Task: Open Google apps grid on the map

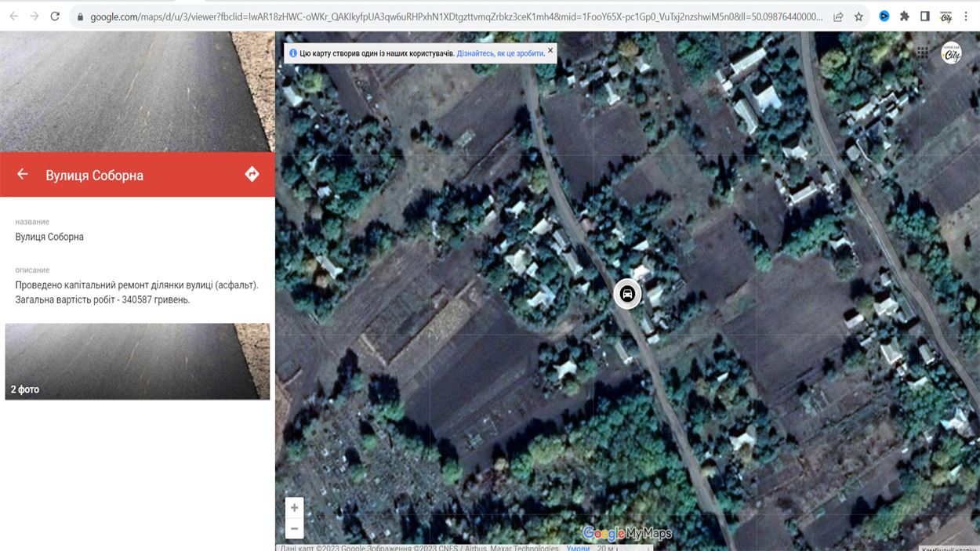Action: [x=923, y=53]
